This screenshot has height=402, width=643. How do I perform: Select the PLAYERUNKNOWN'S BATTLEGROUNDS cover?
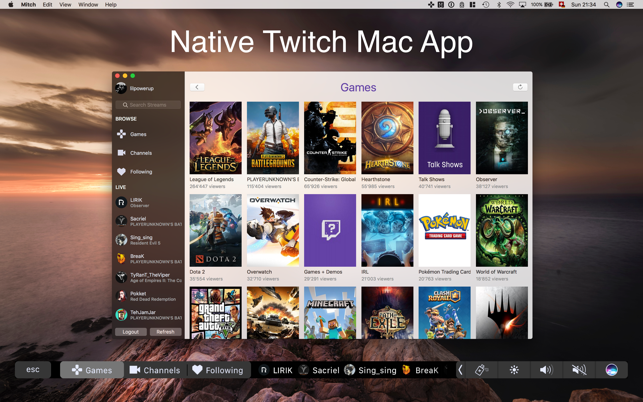pyautogui.click(x=273, y=138)
